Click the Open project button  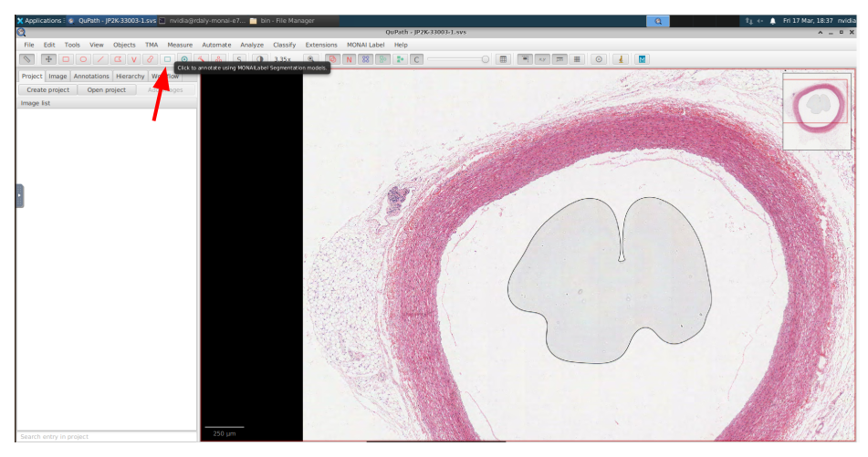[107, 90]
